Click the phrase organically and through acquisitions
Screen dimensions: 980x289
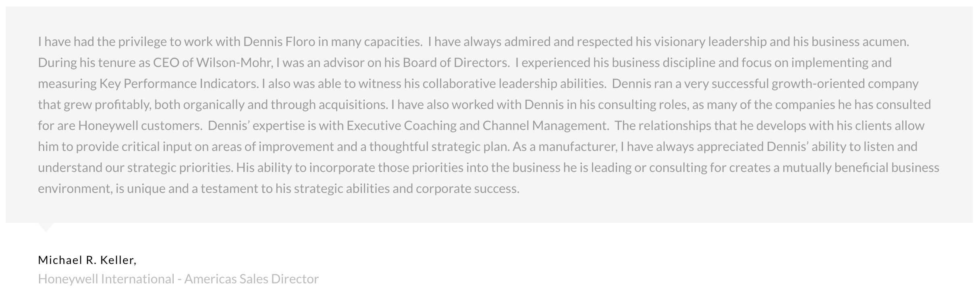[x=285, y=105]
